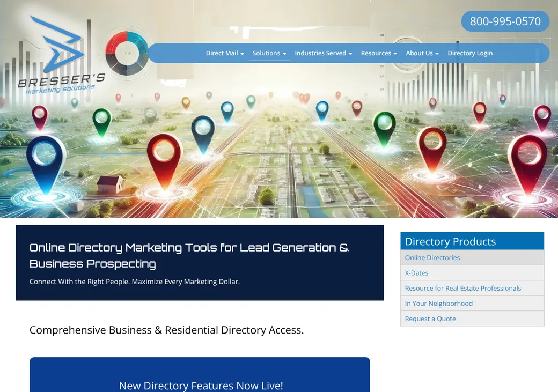Expand the About Us dropdown arrow
The image size is (558, 392).
point(437,54)
